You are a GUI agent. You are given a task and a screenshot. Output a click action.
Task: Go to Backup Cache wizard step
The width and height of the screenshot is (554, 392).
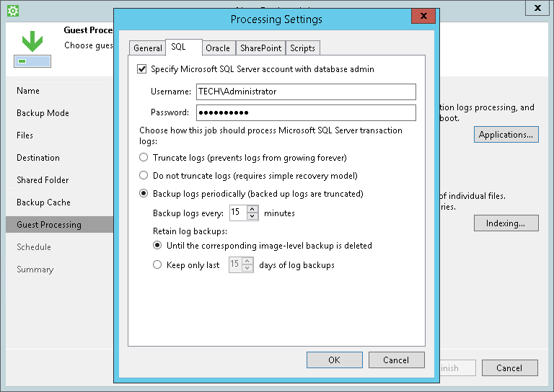43,202
